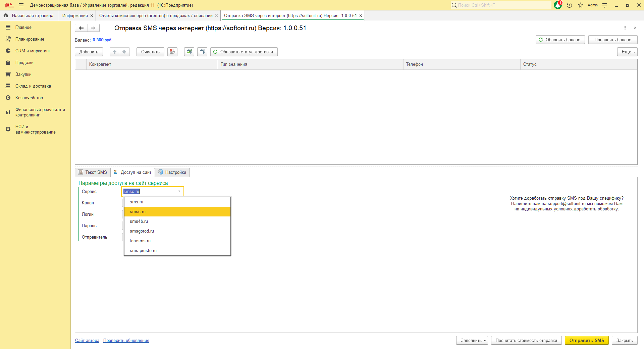Expand the Еще dropdown menu
Screen dimensions: 644x349
click(627, 52)
